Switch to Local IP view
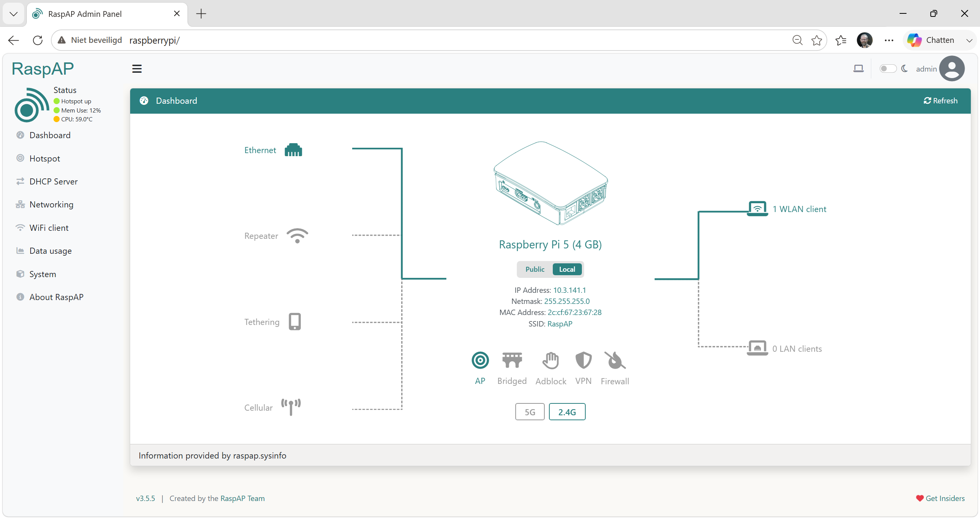This screenshot has width=980, height=519. 567,269
